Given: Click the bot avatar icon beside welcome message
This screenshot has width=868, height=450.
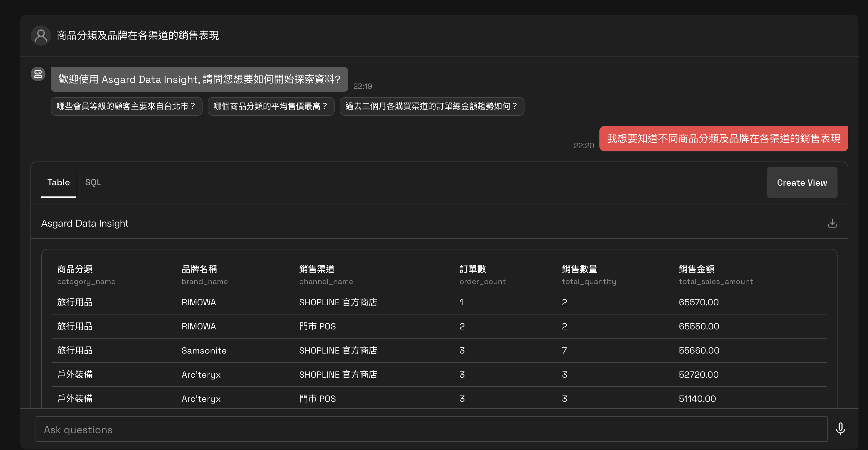Looking at the screenshot, I should point(38,74).
